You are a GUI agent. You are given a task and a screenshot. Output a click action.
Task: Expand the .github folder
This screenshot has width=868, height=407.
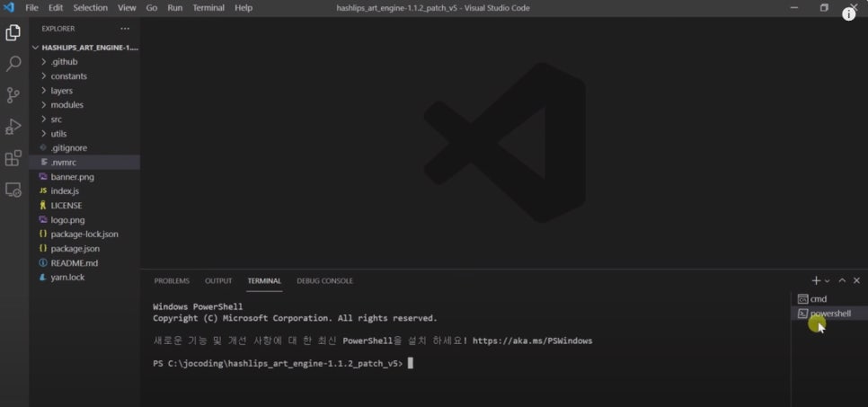pyautogui.click(x=84, y=62)
